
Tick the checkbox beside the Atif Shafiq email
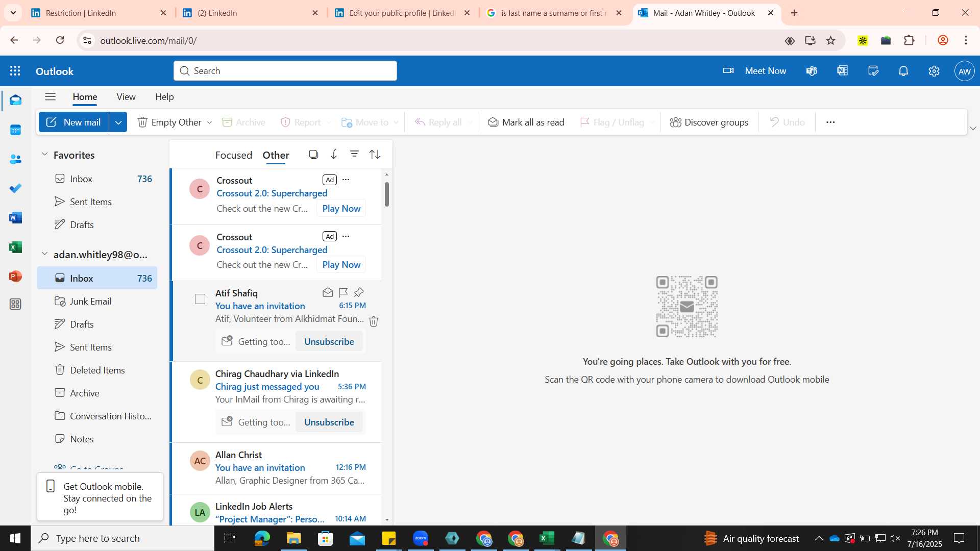click(200, 299)
